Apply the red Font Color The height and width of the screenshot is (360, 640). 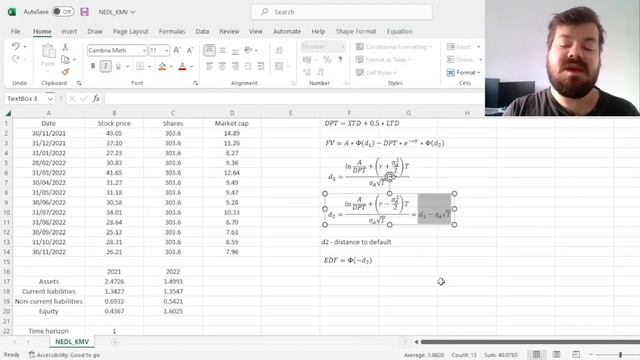pyautogui.click(x=182, y=66)
